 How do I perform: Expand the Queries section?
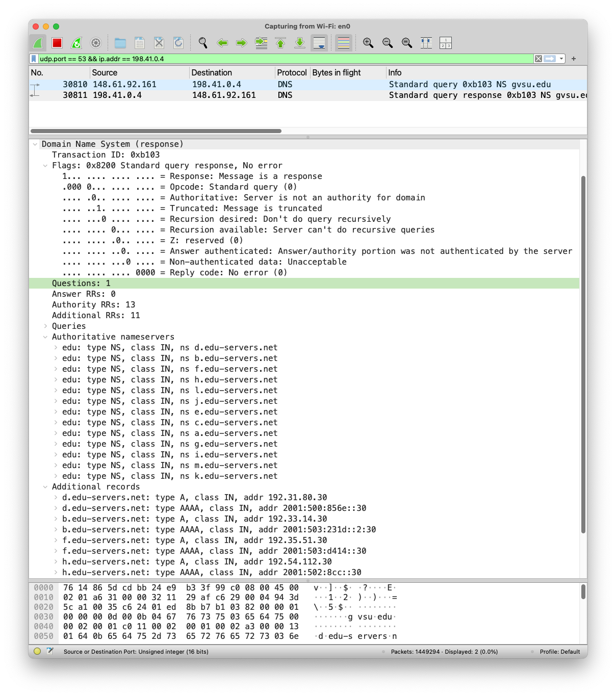click(45, 326)
